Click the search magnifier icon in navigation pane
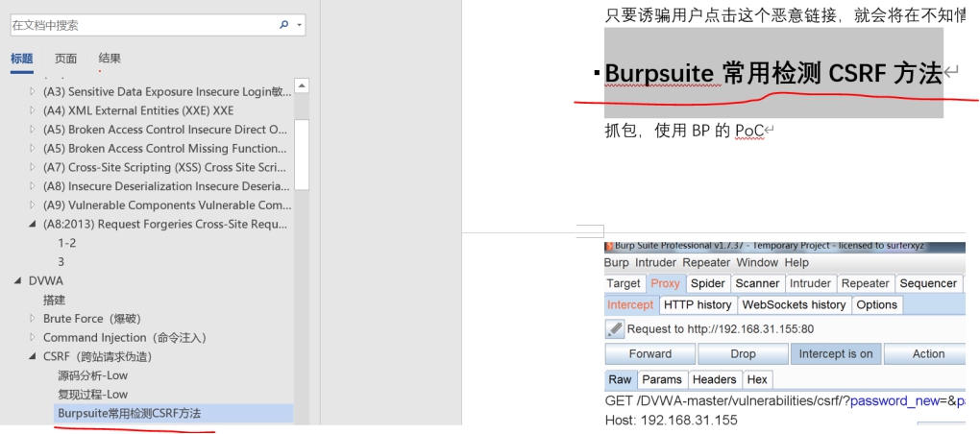The image size is (980, 434). (x=283, y=25)
